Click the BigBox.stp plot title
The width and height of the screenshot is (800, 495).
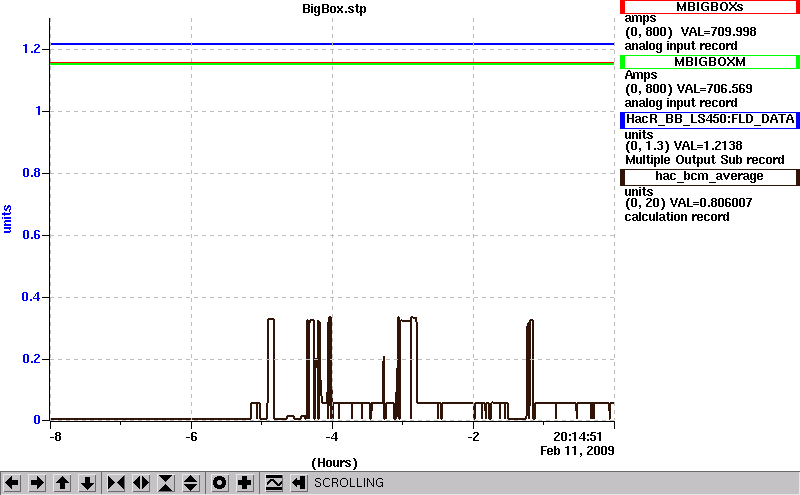coord(334,9)
